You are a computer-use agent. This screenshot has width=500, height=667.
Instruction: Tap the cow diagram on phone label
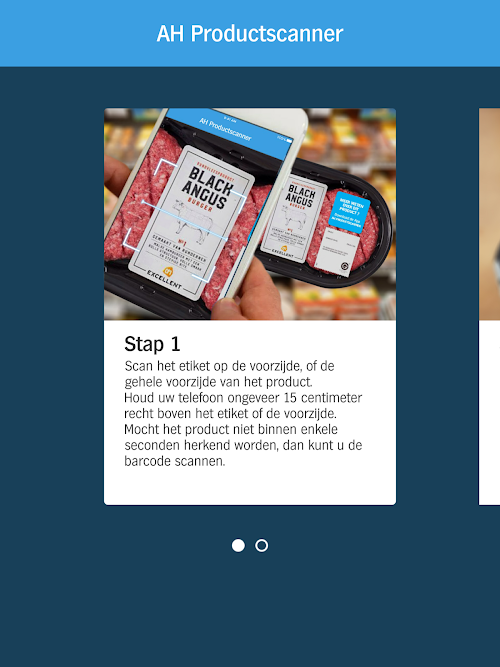click(194, 217)
